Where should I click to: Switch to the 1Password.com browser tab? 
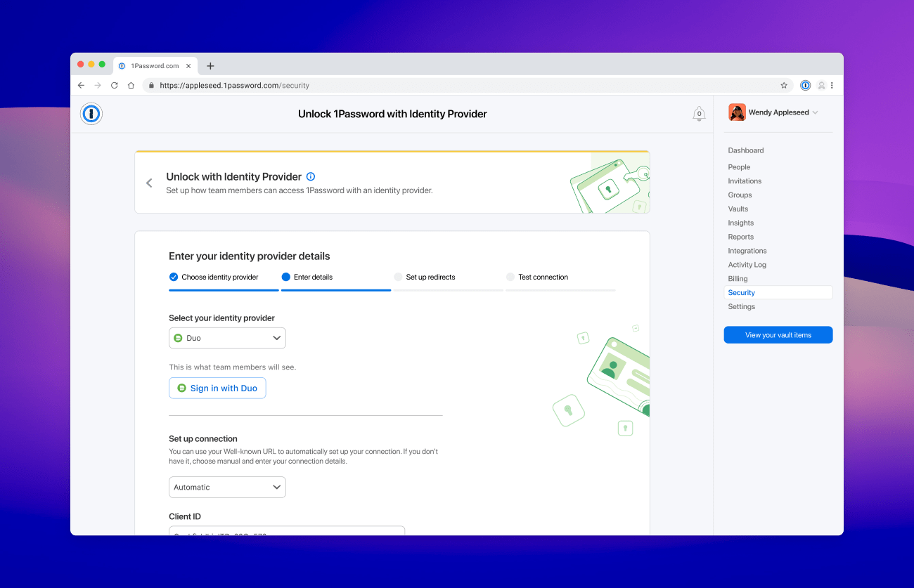click(x=151, y=65)
